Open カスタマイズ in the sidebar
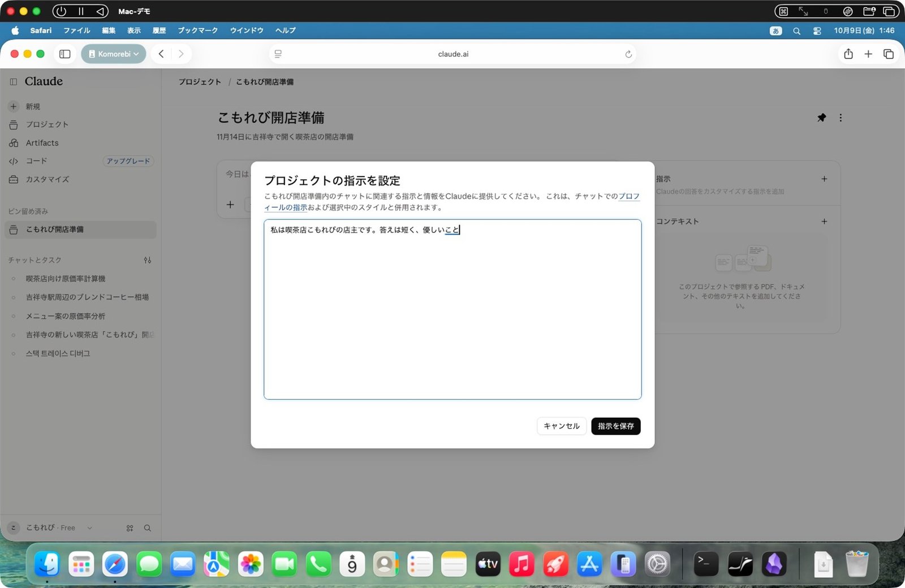Image resolution: width=905 pixels, height=588 pixels. tap(47, 179)
